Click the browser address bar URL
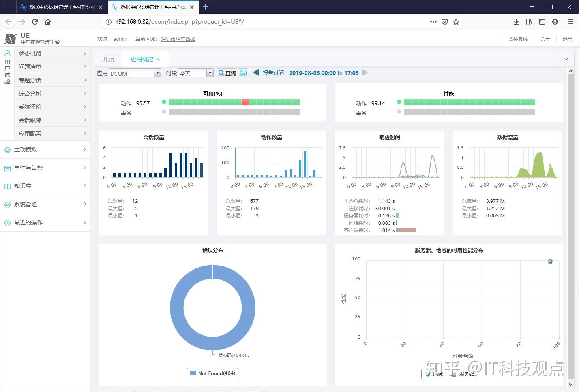Screen dimensions: 579x392 tap(180, 22)
